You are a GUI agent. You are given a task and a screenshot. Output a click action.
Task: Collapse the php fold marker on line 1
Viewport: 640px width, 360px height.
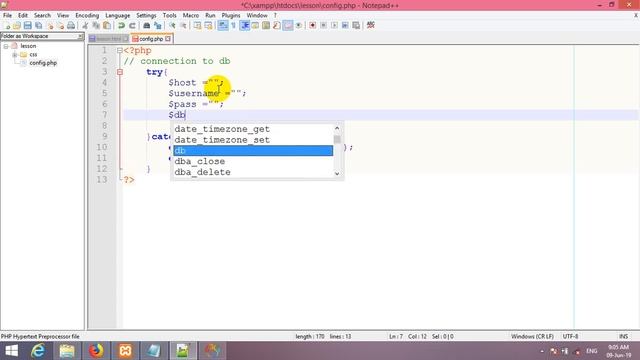point(120,51)
